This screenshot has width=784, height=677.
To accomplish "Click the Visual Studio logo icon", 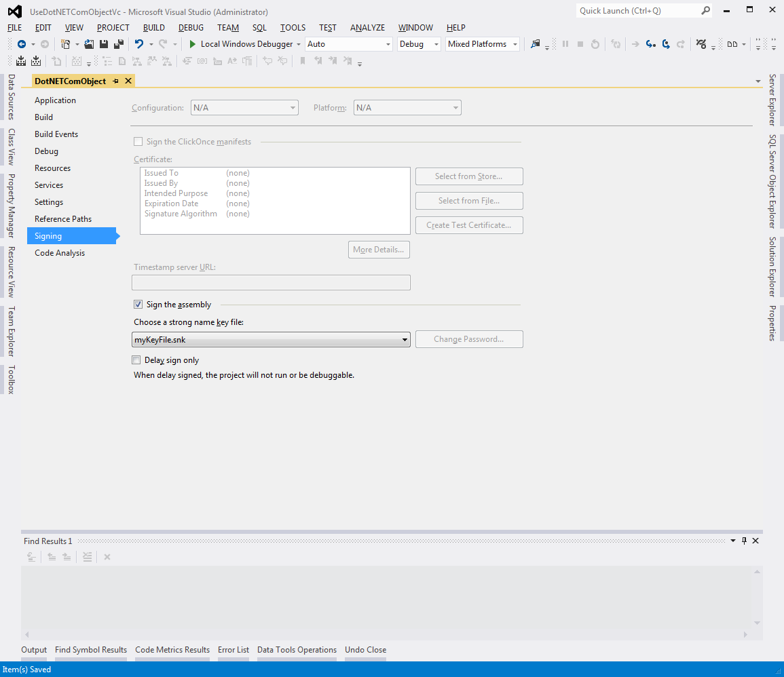I will 15,12.
